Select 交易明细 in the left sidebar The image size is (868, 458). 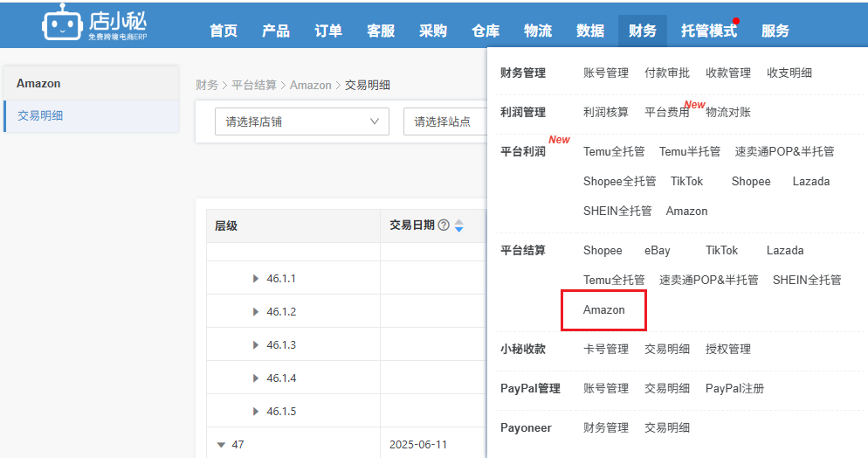[92, 115]
